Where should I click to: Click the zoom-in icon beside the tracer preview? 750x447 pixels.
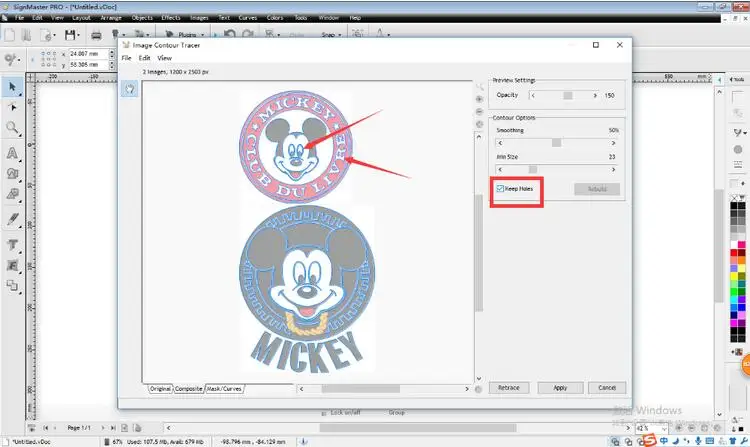[x=479, y=99]
